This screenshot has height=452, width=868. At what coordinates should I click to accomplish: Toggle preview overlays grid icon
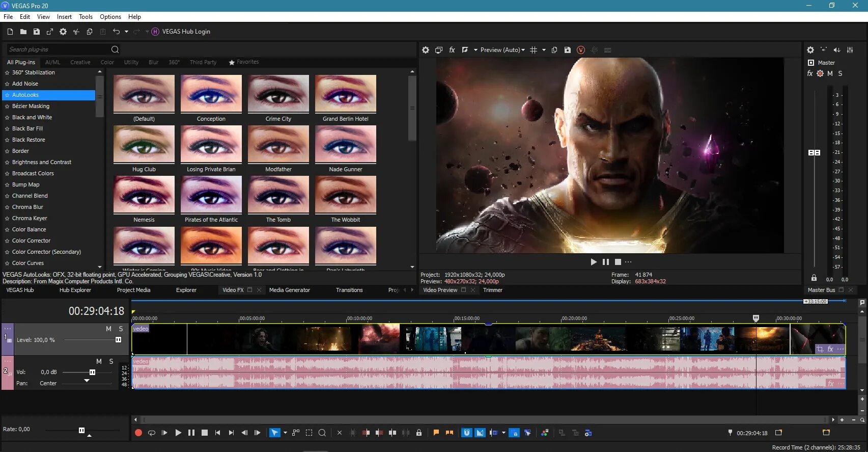click(x=534, y=50)
